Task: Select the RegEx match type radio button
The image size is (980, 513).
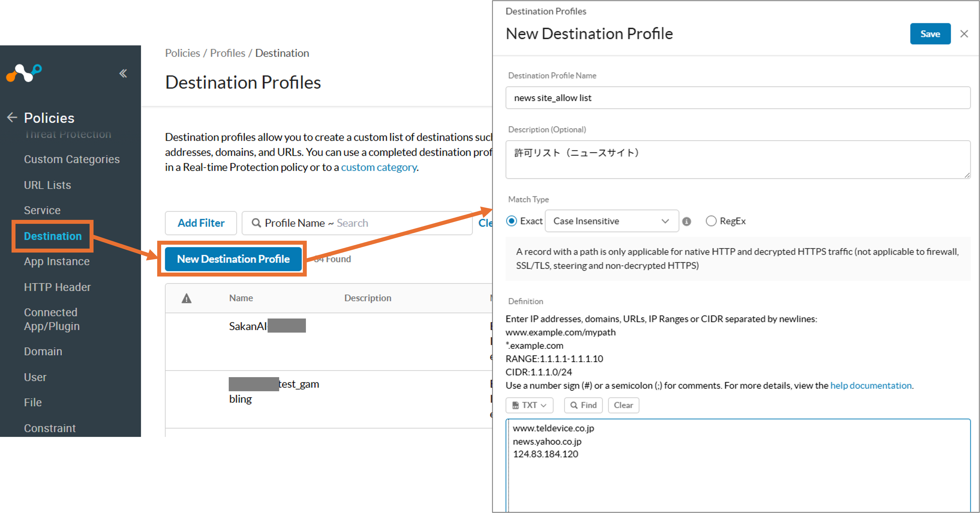Action: (711, 221)
